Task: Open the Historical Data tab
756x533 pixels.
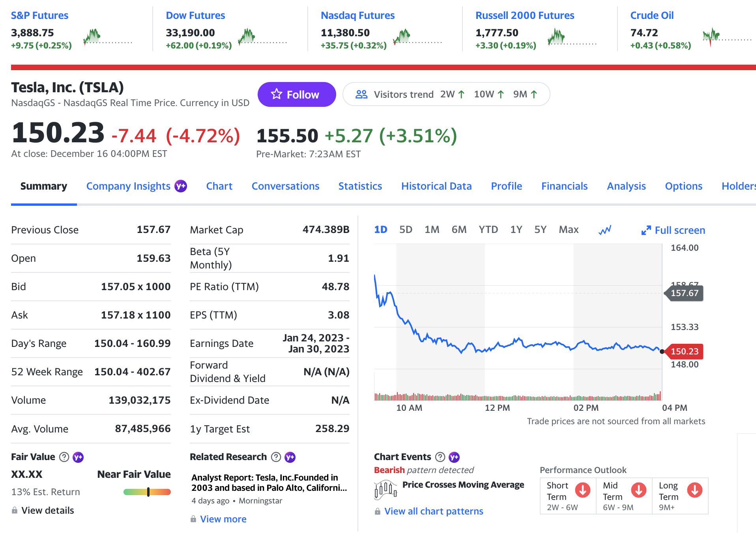Action: (x=436, y=186)
